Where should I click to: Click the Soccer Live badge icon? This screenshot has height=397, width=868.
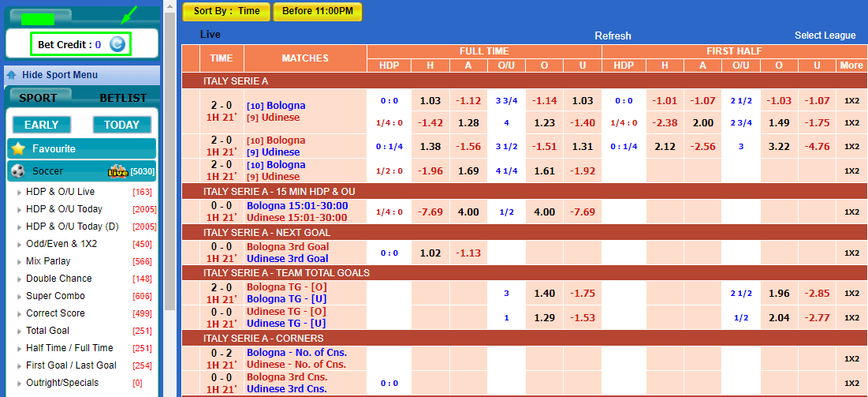point(118,171)
